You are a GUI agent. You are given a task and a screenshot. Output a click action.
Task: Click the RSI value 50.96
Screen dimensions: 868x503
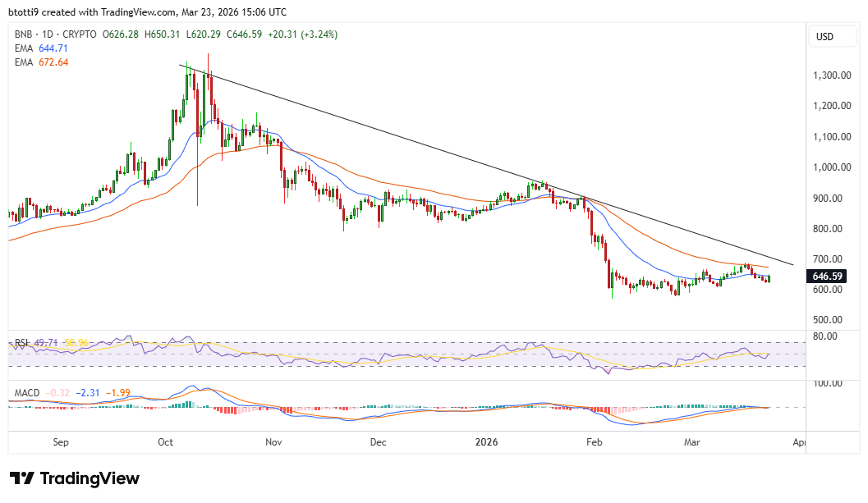coord(76,342)
